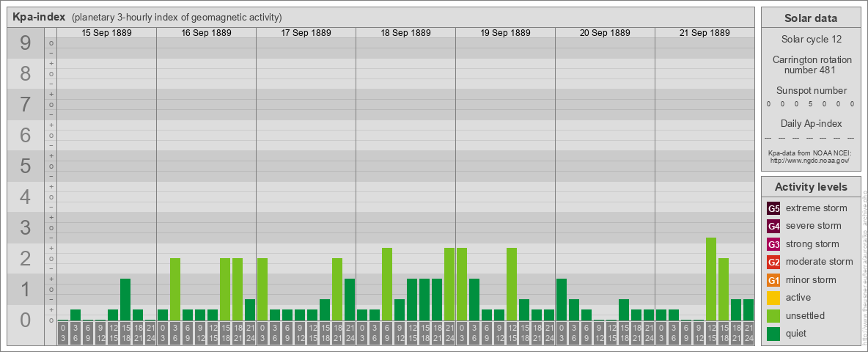Screen dimensions: 868x352
Task: Click the 'extreme storm' legend label
Action: 817,208
